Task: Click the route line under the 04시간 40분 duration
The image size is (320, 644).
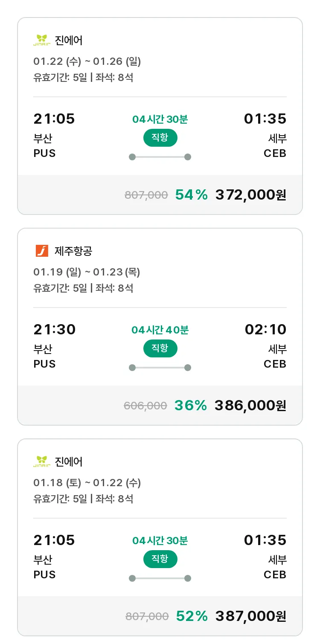Action: tap(160, 368)
